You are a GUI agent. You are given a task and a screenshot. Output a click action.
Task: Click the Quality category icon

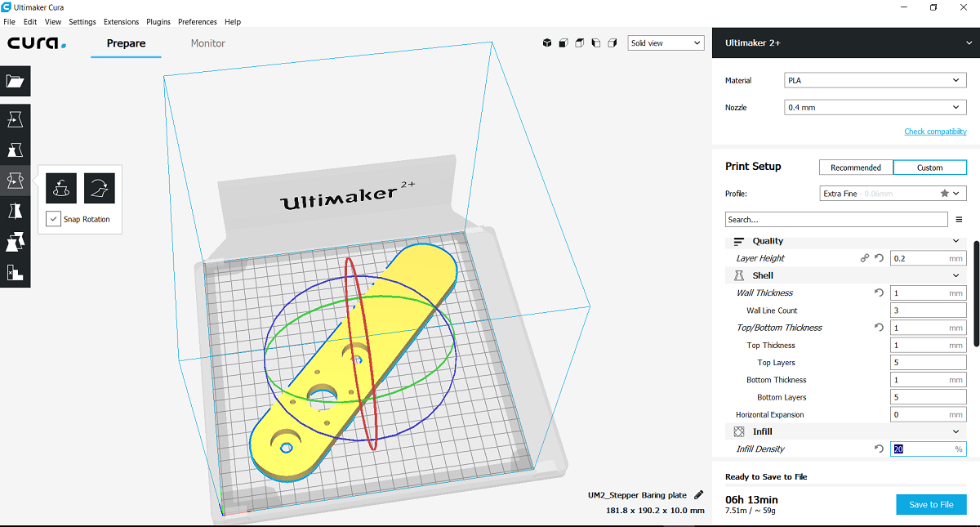pos(739,241)
